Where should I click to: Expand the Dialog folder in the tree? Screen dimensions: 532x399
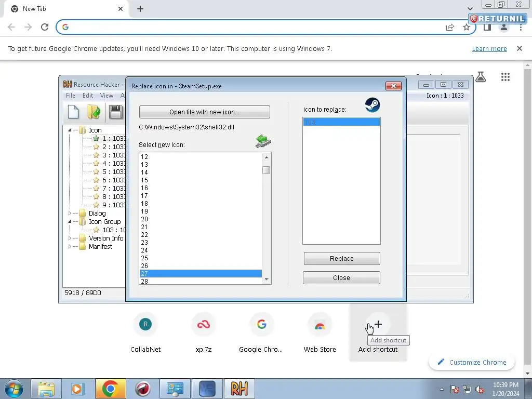coord(70,213)
